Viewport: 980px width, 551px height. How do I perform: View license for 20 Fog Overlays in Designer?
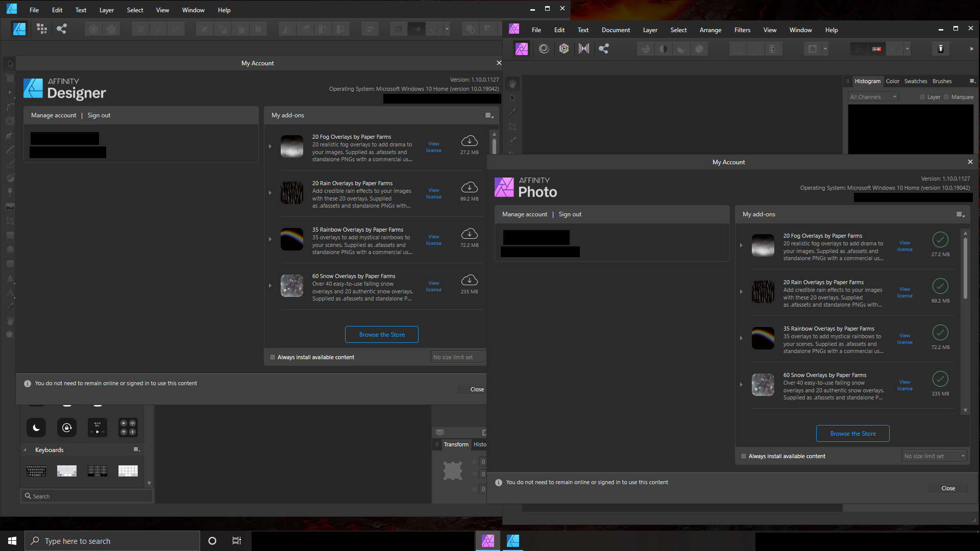(x=434, y=147)
